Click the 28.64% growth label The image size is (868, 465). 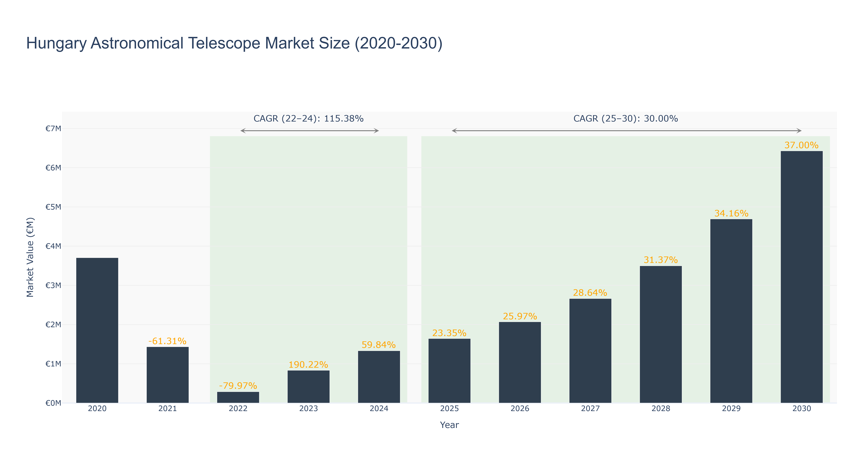tap(590, 292)
